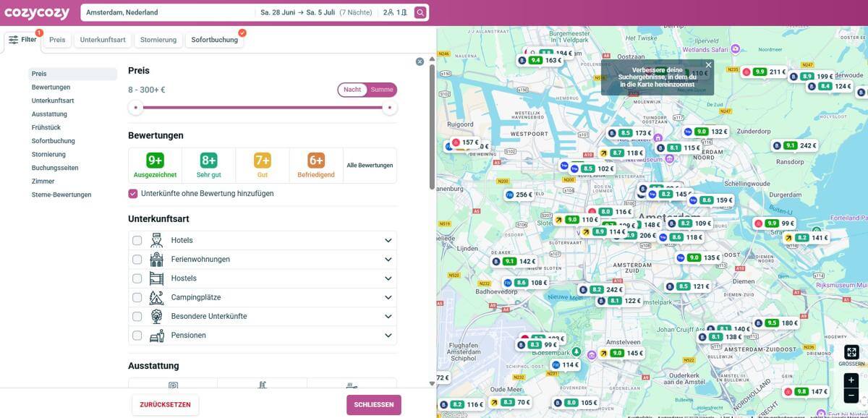Expand the Hostels accommodation types
This screenshot has width=868, height=418.
coord(388,278)
